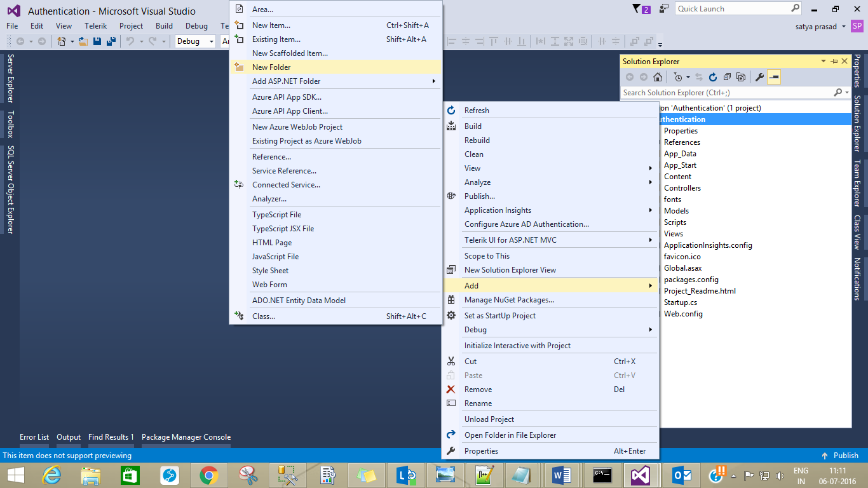
Task: Select Global.asax in Solution Explorer
Action: (x=683, y=268)
